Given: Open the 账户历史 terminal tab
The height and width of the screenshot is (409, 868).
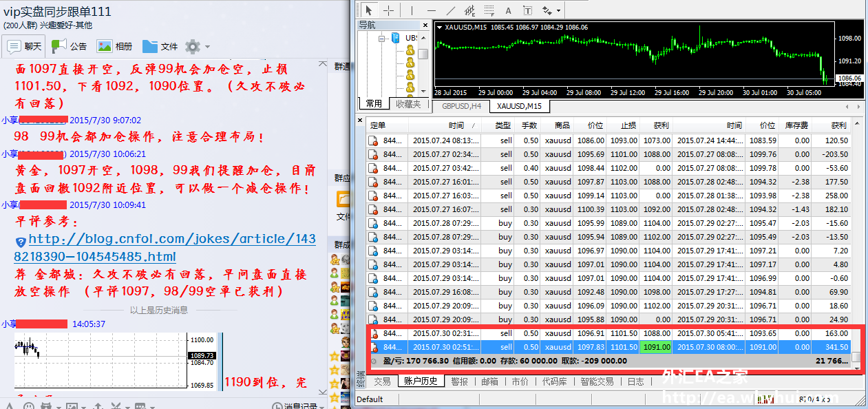Looking at the screenshot, I should pyautogui.click(x=420, y=381).
